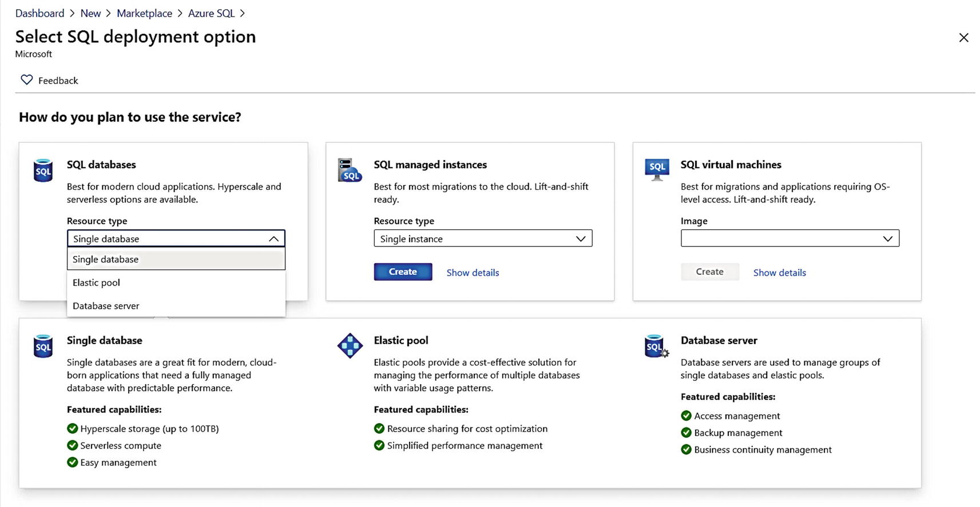Click the Elastic pool diamond icon
This screenshot has width=980, height=507.
click(x=350, y=346)
